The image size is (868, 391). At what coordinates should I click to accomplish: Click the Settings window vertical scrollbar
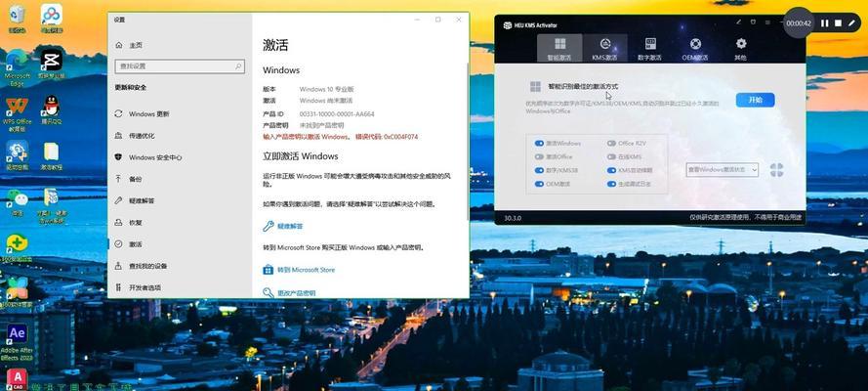coord(468,141)
